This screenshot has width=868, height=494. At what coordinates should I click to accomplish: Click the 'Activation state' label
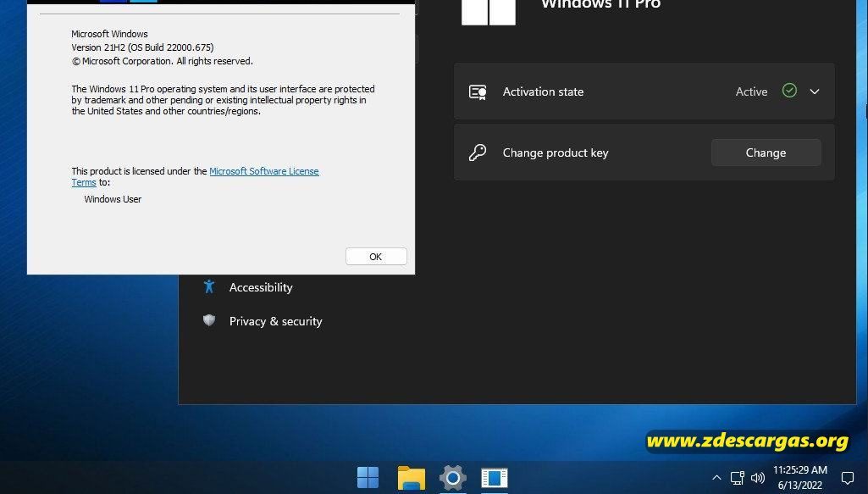[543, 92]
